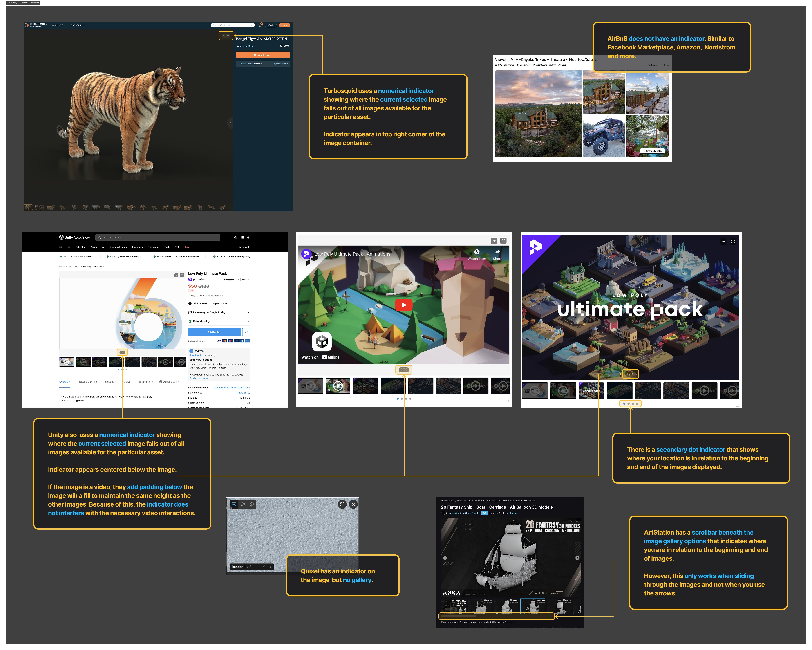Click the Unity apps grid icon
Screen dimensions: 812x650
(x=243, y=238)
